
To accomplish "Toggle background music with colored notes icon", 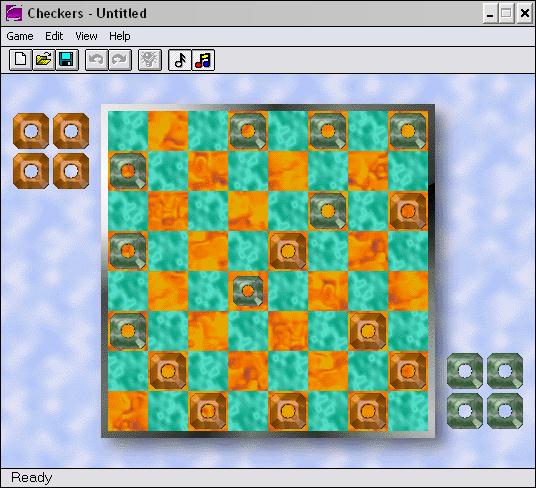I will (203, 60).
